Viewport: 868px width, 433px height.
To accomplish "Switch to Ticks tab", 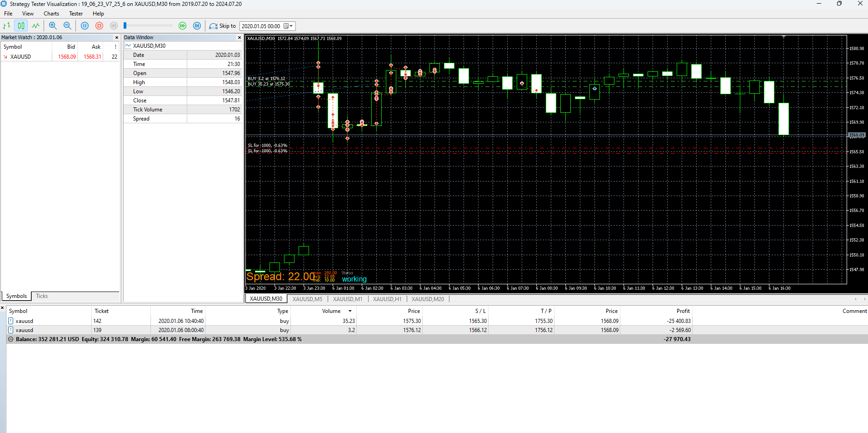I will (x=42, y=296).
